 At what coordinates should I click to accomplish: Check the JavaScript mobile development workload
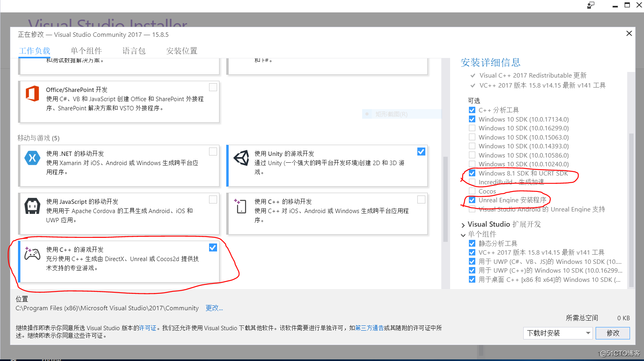213,199
